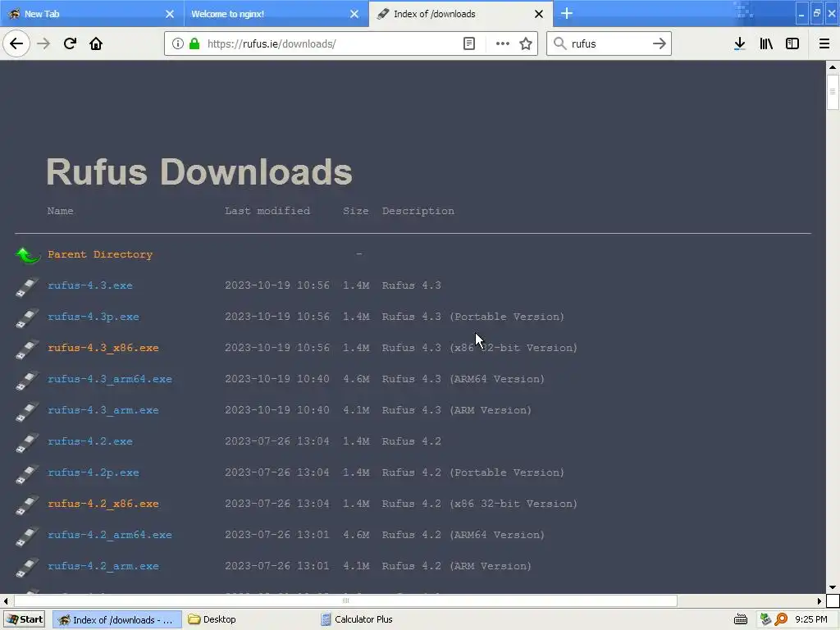840x630 pixels.
Task: Click the USB icon beside rufus-4.3.exe
Action: click(27, 286)
